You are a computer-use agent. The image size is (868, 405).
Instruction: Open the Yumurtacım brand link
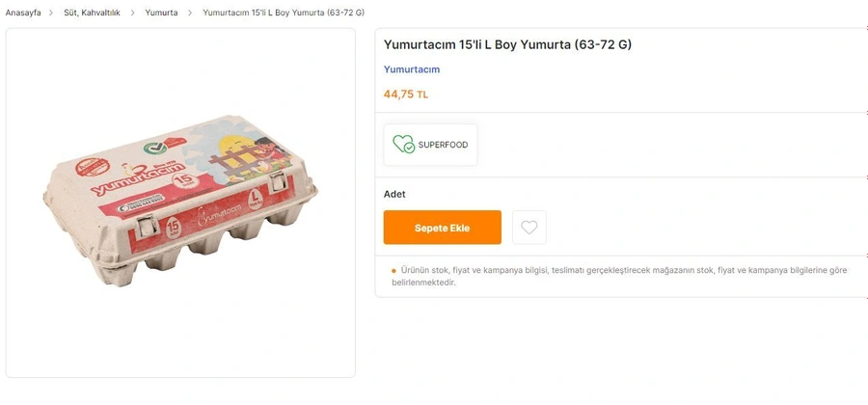click(412, 69)
